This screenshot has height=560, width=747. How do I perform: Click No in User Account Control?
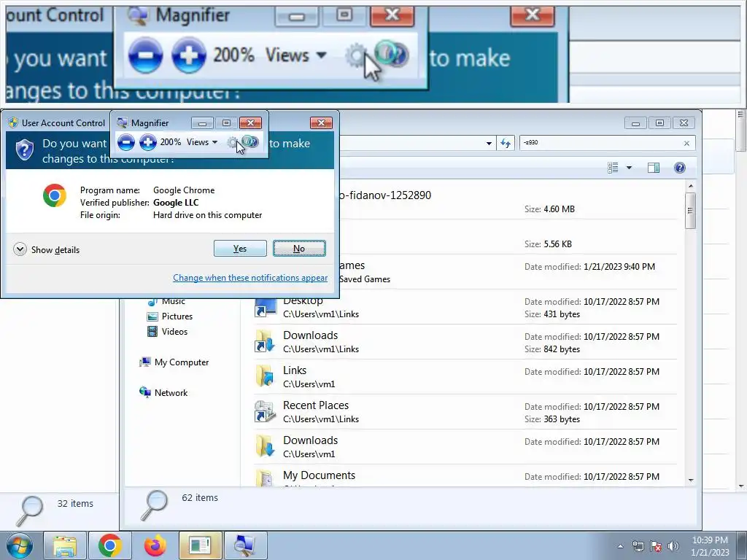[x=299, y=249]
